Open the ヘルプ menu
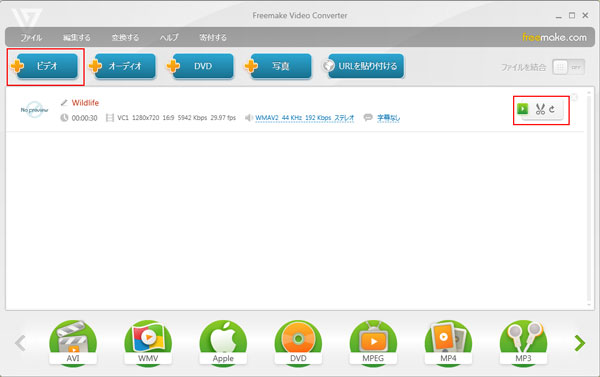 (169, 38)
